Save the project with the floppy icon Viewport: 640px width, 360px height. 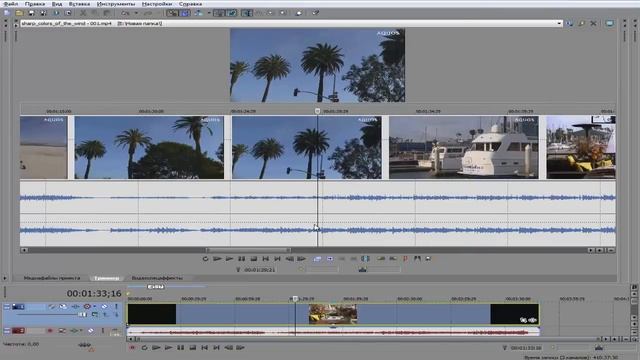point(31,13)
